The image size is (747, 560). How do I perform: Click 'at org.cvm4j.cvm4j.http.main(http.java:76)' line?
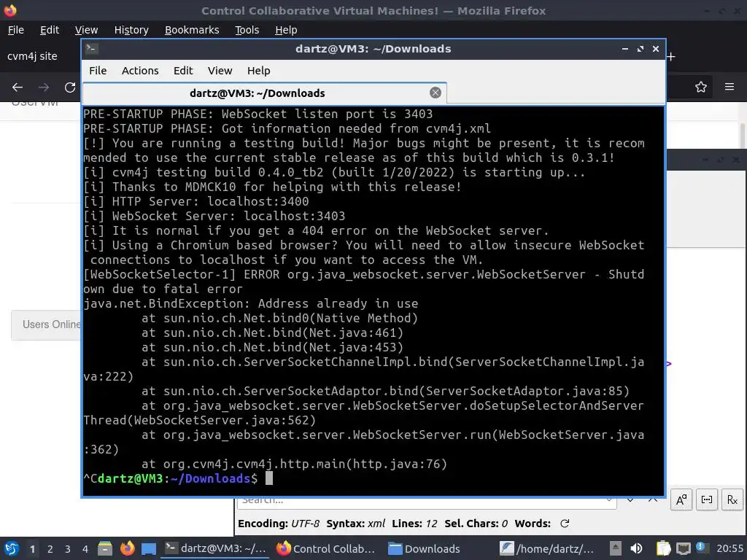coord(294,464)
